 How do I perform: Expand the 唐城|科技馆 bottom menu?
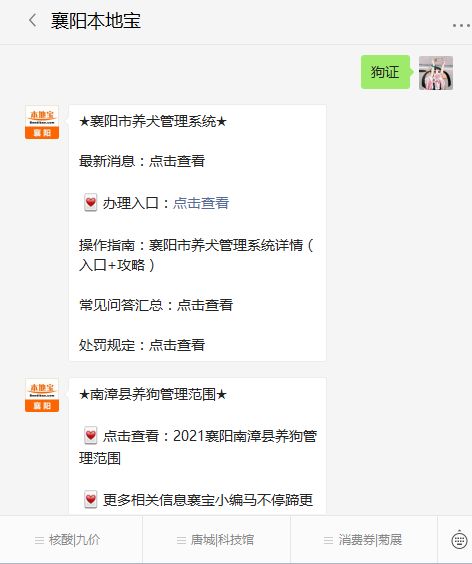(215, 540)
